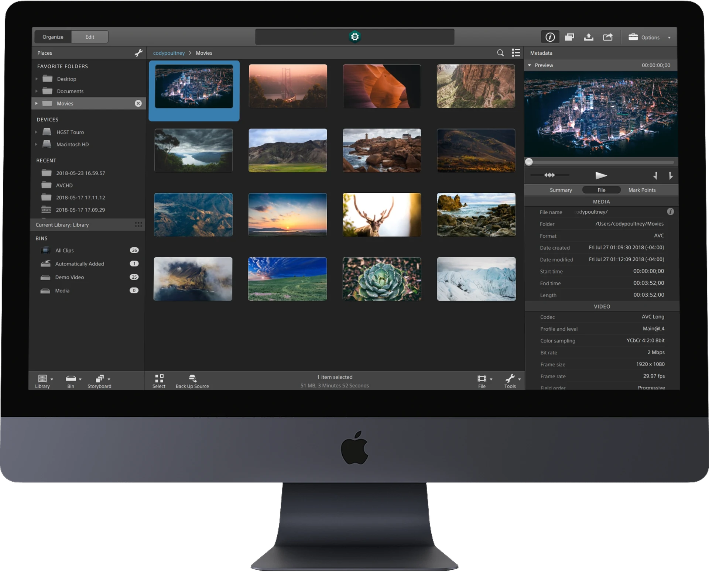Remove Movies from favorite folders
709x588 pixels.
point(138,103)
